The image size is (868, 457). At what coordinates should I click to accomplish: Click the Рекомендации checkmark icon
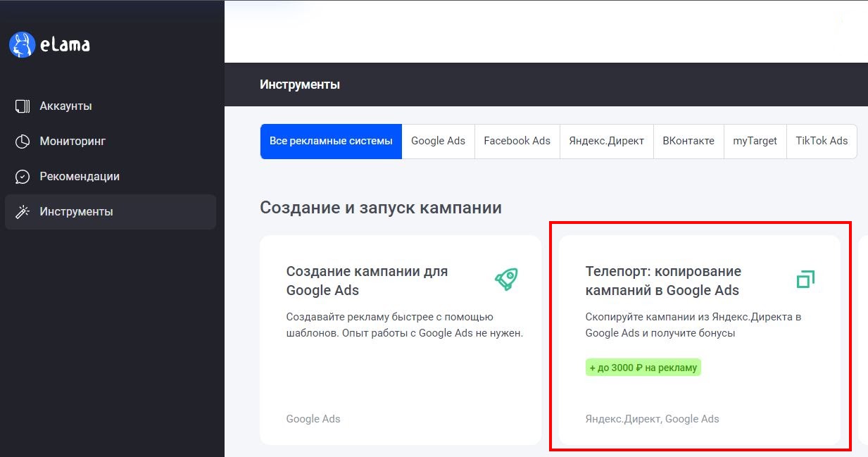[x=22, y=176]
